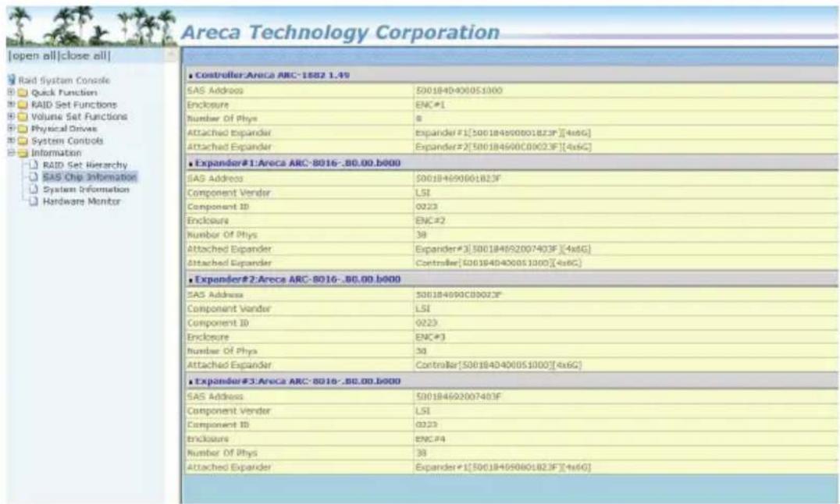Click Expander#1 Component Vendor LSI value
Viewport: 840px width, 504px height.
[x=422, y=192]
